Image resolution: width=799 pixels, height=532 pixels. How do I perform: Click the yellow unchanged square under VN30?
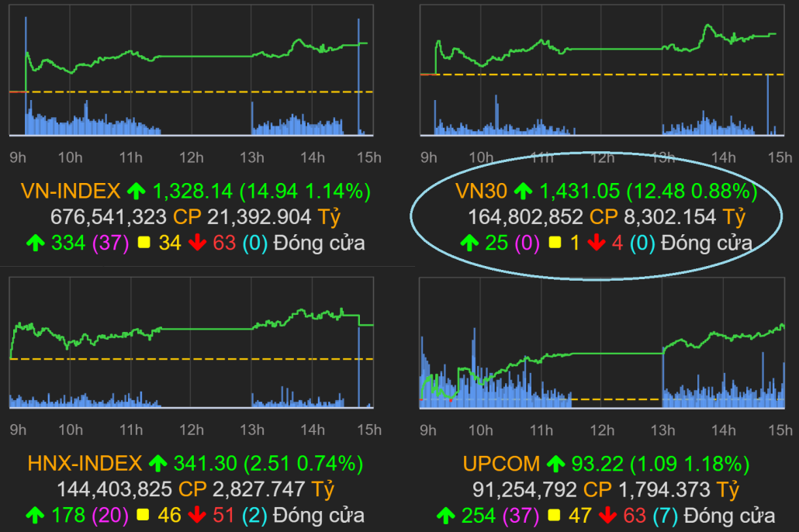pyautogui.click(x=555, y=244)
